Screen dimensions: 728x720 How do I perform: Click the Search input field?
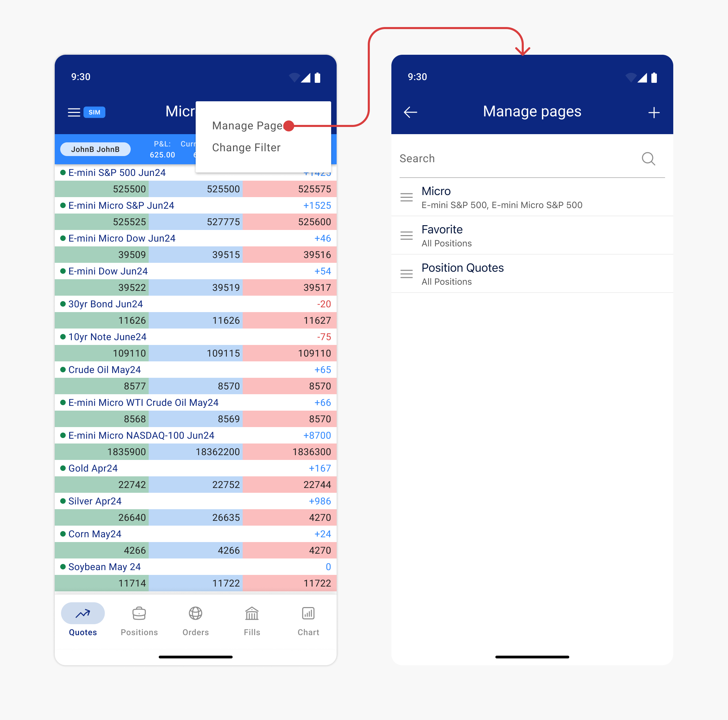click(490, 159)
